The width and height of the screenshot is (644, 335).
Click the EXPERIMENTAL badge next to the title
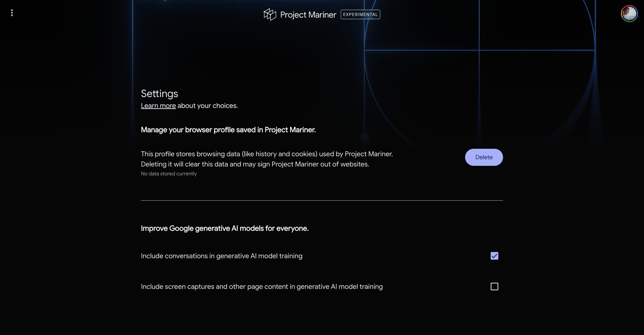(x=360, y=14)
